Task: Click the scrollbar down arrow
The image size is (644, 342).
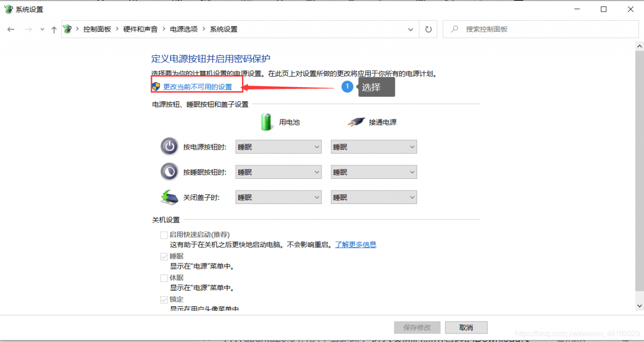Action: click(639, 306)
